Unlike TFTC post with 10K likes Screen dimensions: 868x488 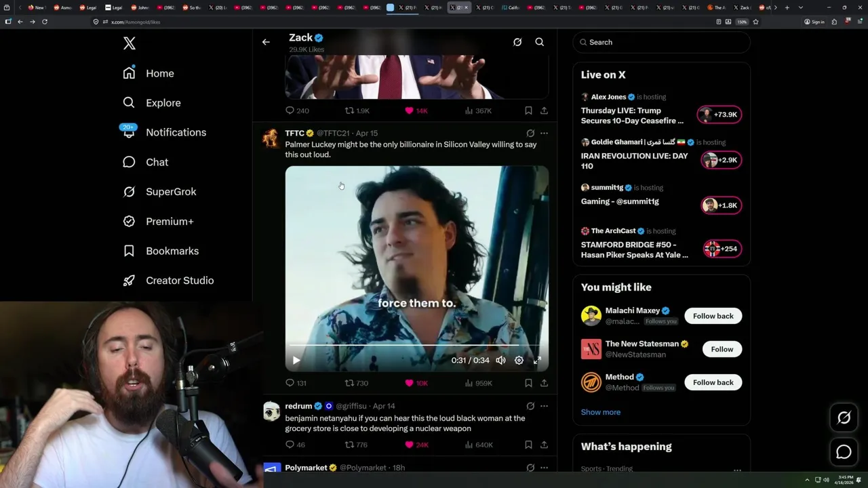click(x=416, y=383)
